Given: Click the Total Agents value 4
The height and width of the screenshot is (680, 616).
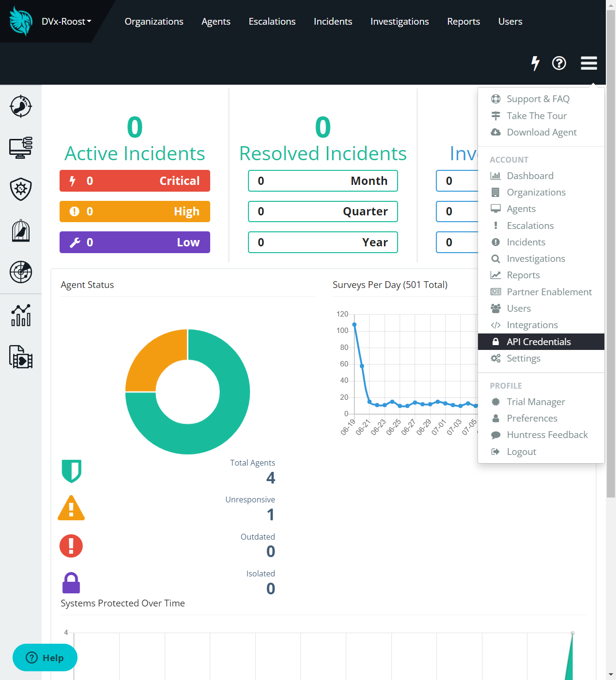Looking at the screenshot, I should point(271,478).
